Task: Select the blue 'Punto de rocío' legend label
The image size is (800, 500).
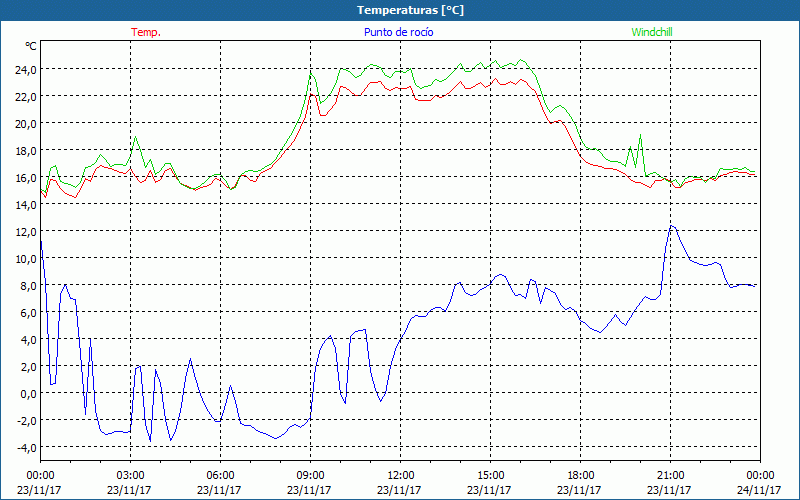Action: click(x=398, y=32)
